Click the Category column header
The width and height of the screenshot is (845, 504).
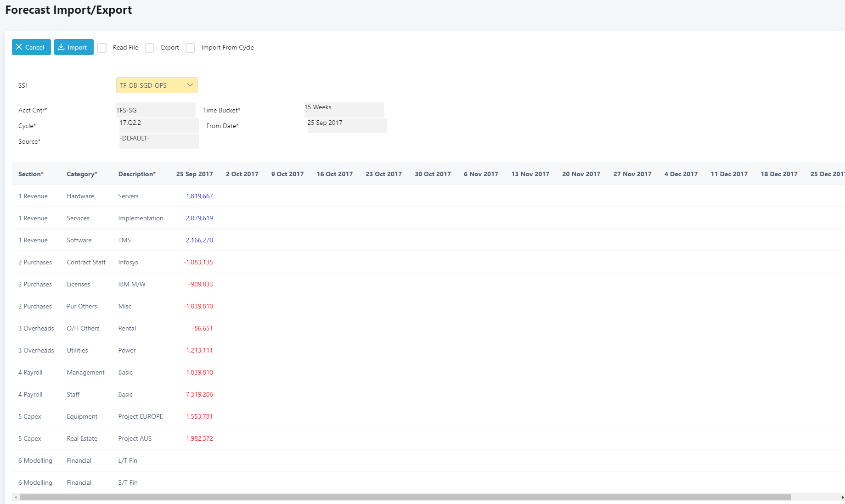click(x=82, y=174)
